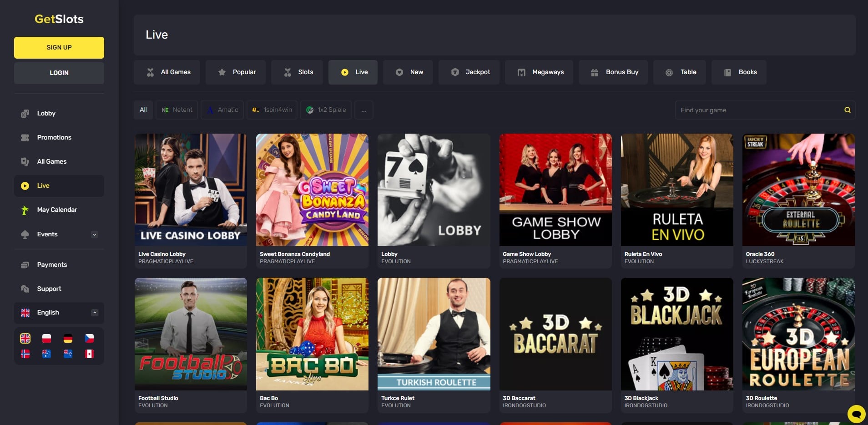This screenshot has height=425, width=868.
Task: Open the Sweet Bonanza Candyland thumbnail
Action: coord(313,190)
